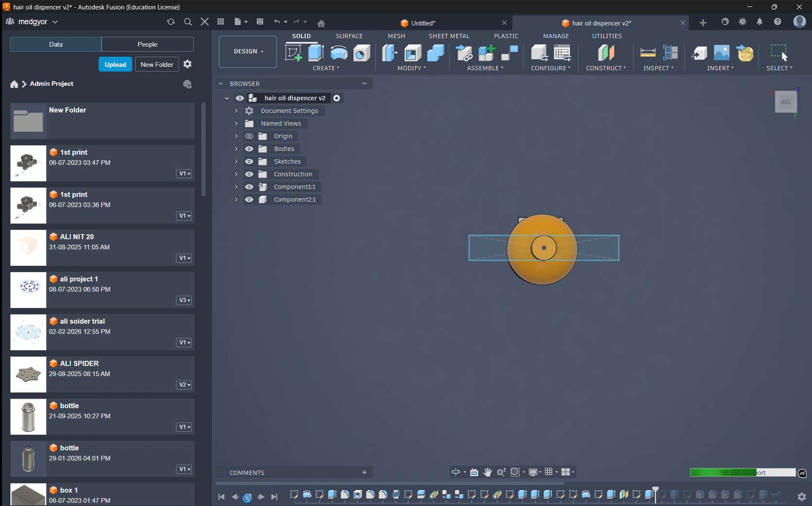
Task: Click the Joint tool in Assemble
Action: 510,52
